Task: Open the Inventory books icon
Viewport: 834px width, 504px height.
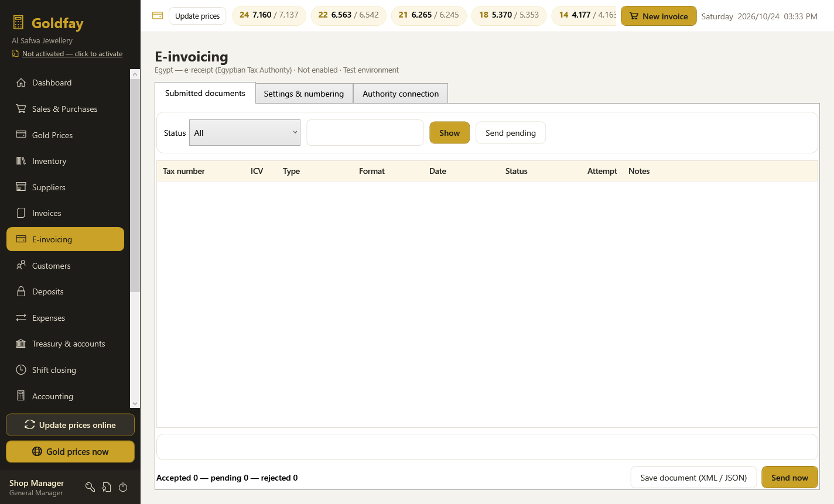Action: point(21,161)
